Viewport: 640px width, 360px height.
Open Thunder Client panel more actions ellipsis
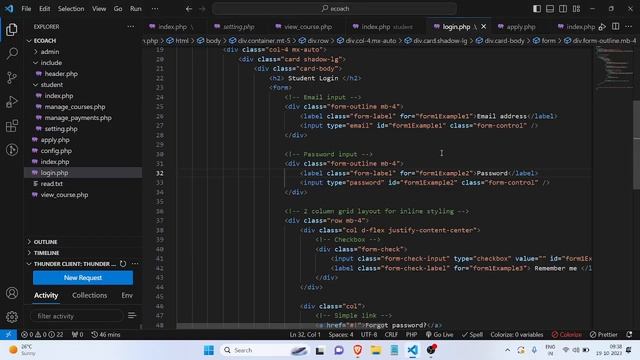click(x=135, y=264)
